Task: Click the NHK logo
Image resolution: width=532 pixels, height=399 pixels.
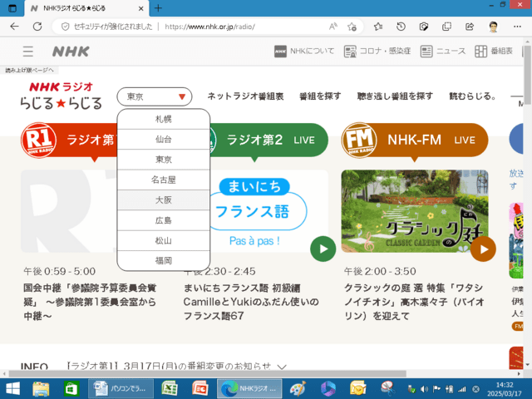Action: (71, 51)
